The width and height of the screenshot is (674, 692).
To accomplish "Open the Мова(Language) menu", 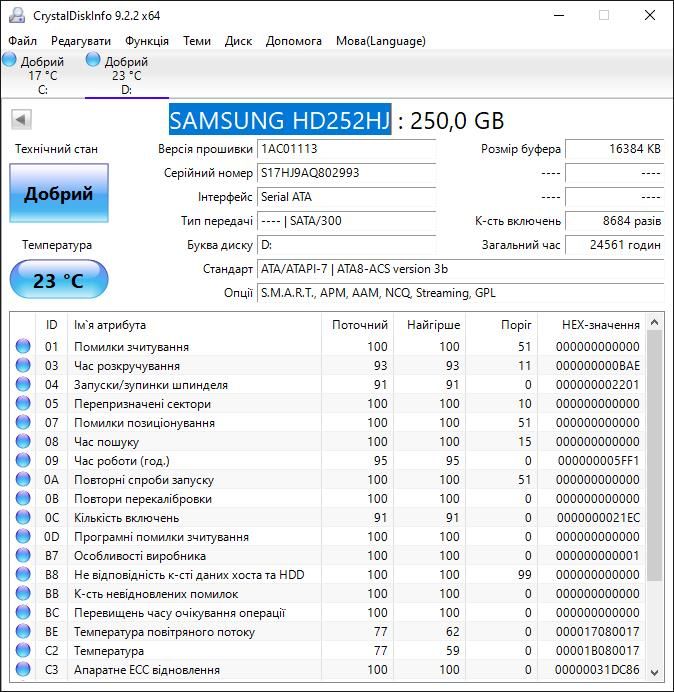I will click(380, 41).
